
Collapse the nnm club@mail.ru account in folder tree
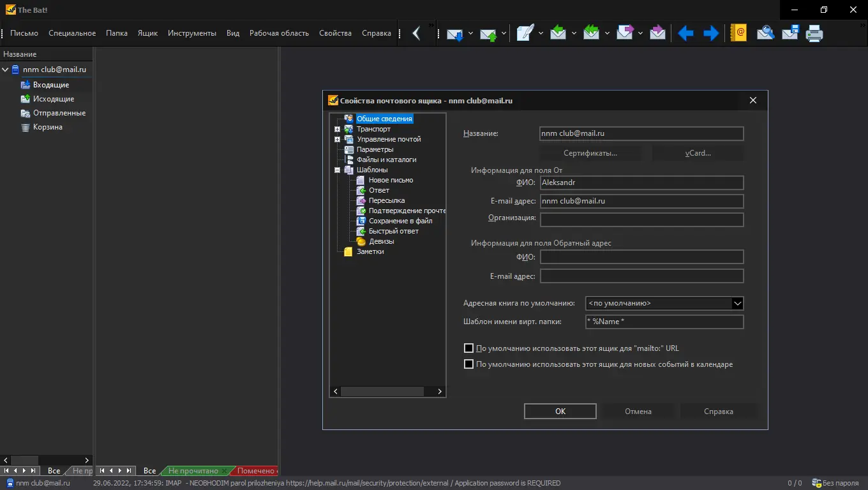tap(5, 70)
